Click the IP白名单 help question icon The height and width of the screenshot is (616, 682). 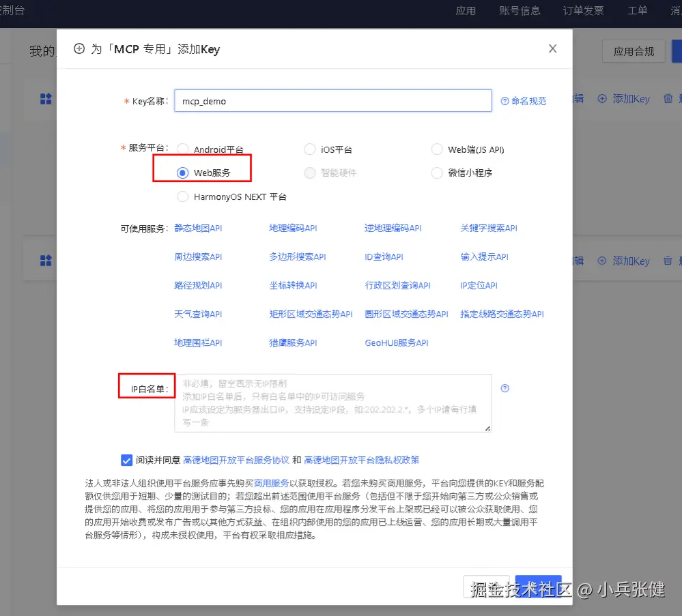(x=505, y=388)
